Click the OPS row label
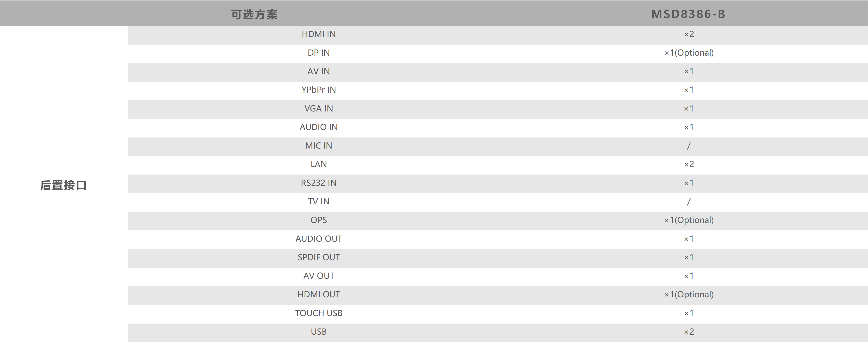868x343 pixels. click(x=318, y=220)
